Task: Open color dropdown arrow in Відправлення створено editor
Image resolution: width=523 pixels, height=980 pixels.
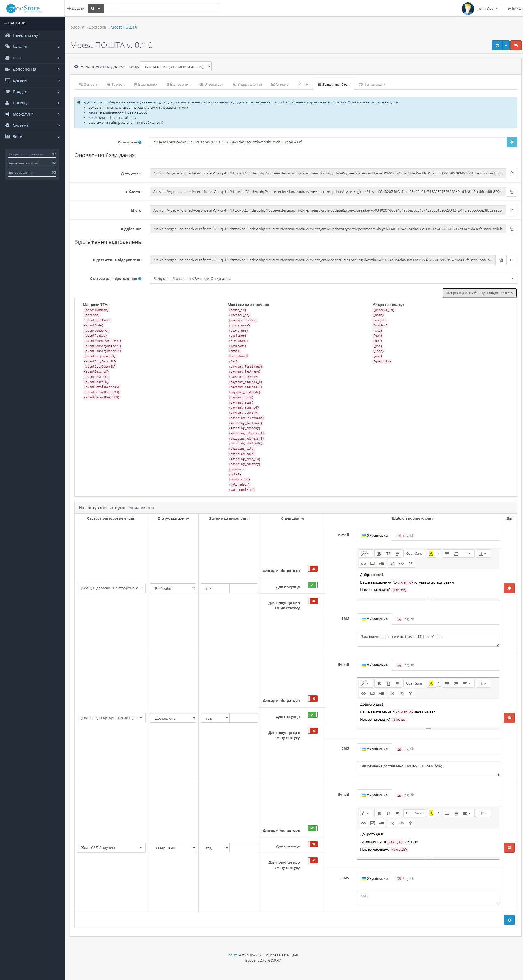Action: 438,554
